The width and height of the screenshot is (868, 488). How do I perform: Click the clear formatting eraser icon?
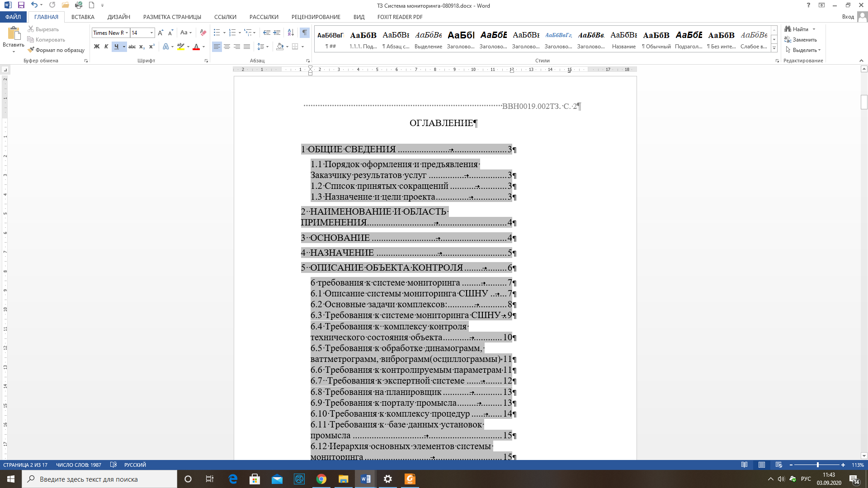203,33
